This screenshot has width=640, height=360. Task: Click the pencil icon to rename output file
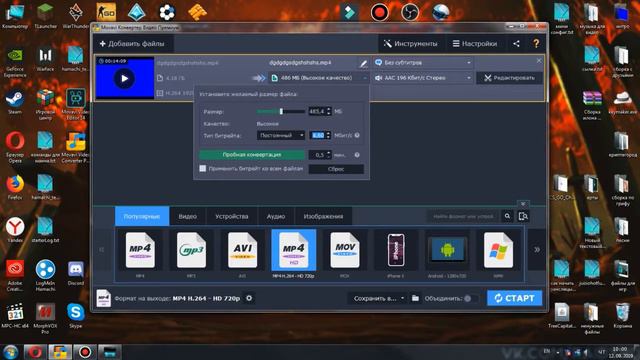pos(363,63)
